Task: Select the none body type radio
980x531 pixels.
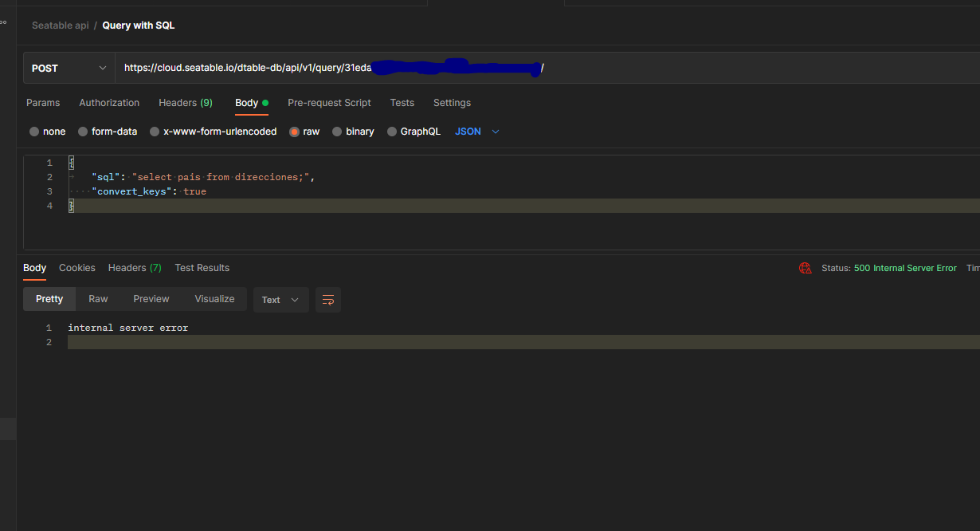Action: 34,132
